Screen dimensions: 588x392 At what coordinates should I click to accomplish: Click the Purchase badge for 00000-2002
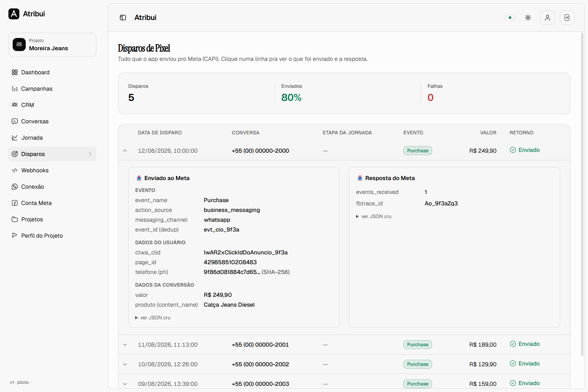(418, 364)
